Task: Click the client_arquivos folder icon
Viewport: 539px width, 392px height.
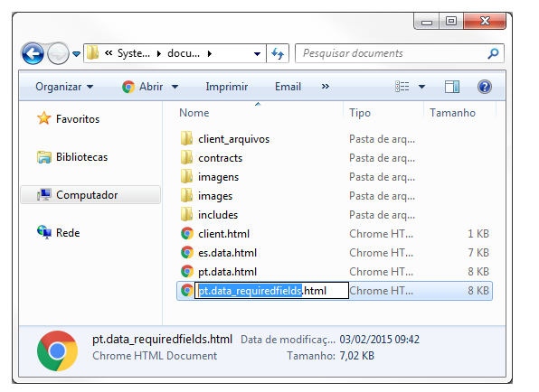Action: coord(186,139)
